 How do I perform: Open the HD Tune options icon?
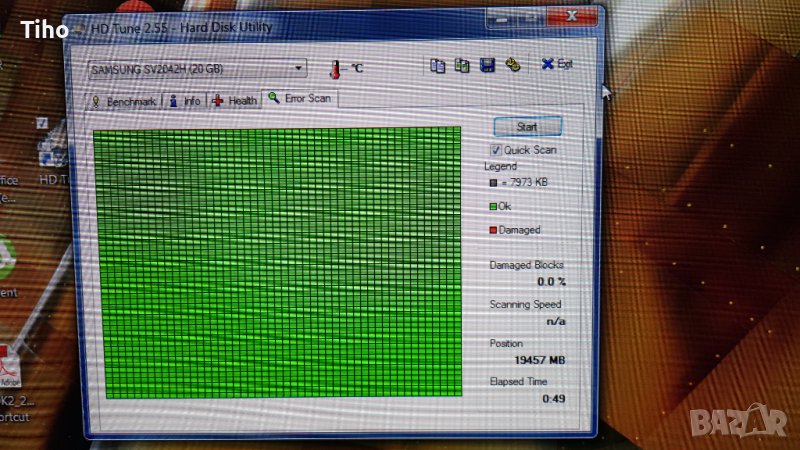tap(513, 65)
